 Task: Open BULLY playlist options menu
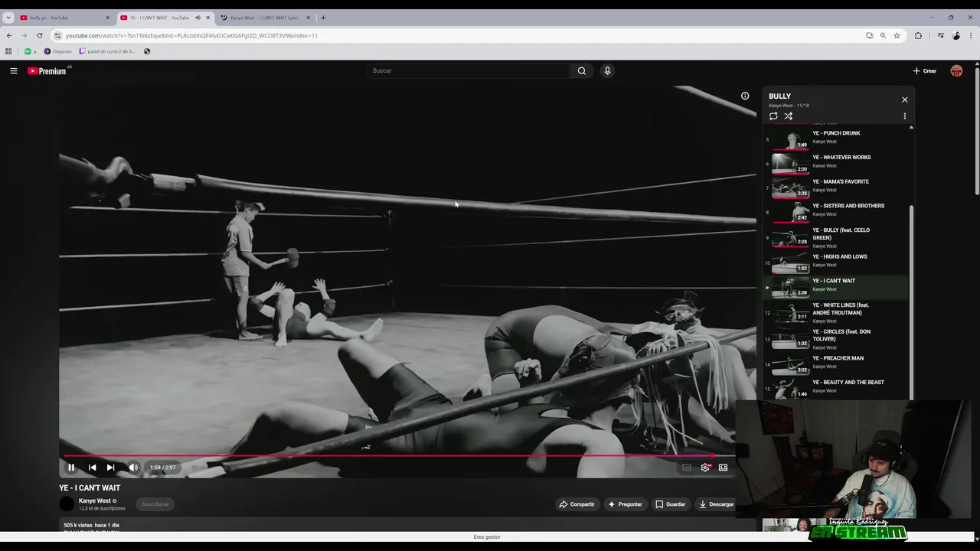coord(905,116)
